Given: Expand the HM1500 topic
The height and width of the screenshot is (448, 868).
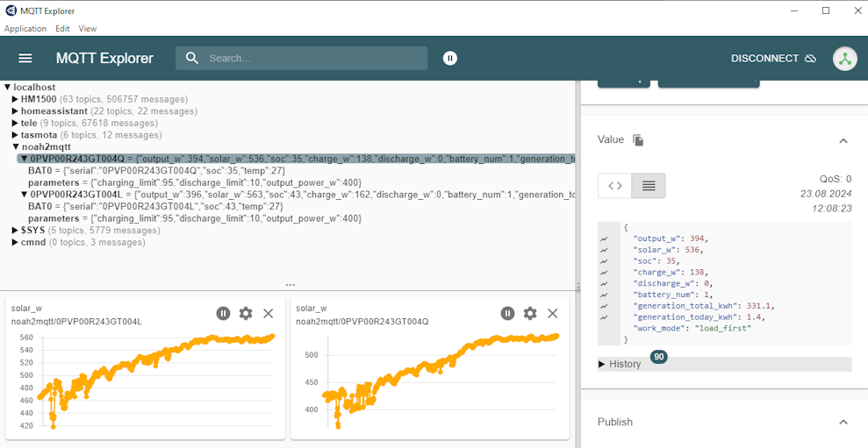Looking at the screenshot, I should pyautogui.click(x=16, y=100).
